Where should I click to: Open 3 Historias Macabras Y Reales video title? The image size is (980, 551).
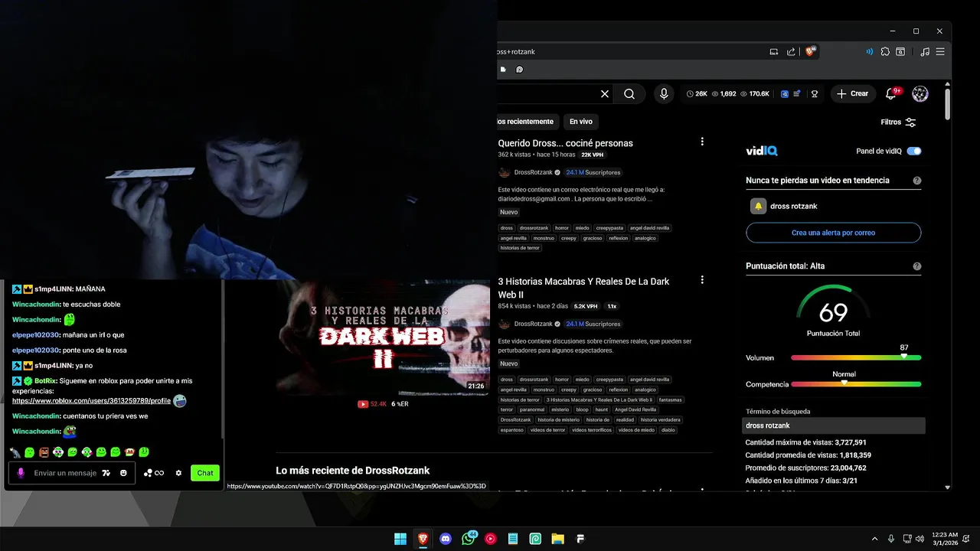pyautogui.click(x=583, y=288)
